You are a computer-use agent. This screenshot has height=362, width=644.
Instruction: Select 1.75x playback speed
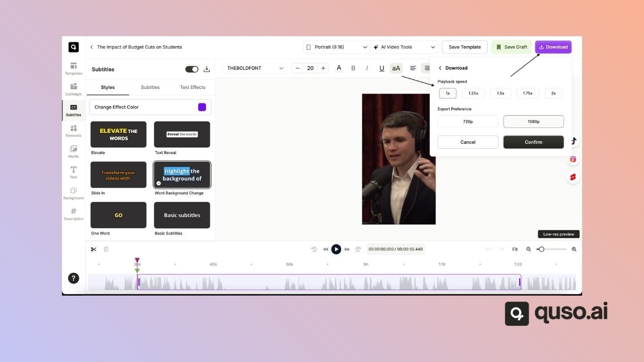(x=528, y=93)
